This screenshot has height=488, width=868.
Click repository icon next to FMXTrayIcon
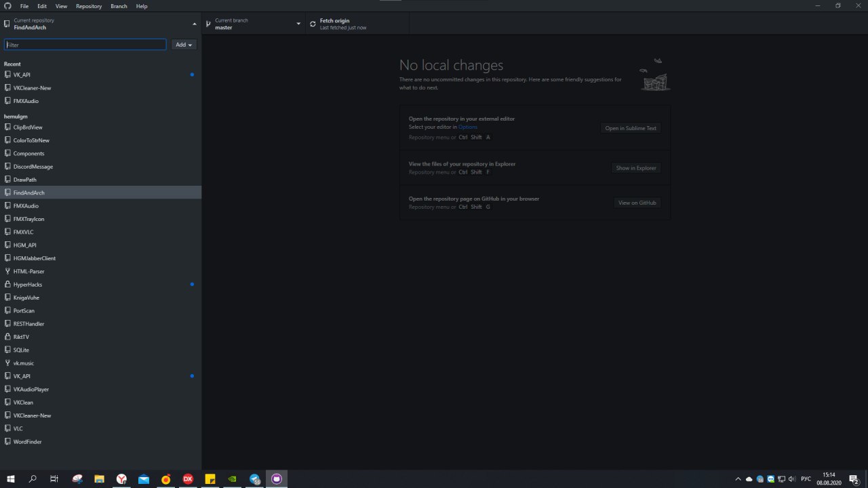pos(7,219)
